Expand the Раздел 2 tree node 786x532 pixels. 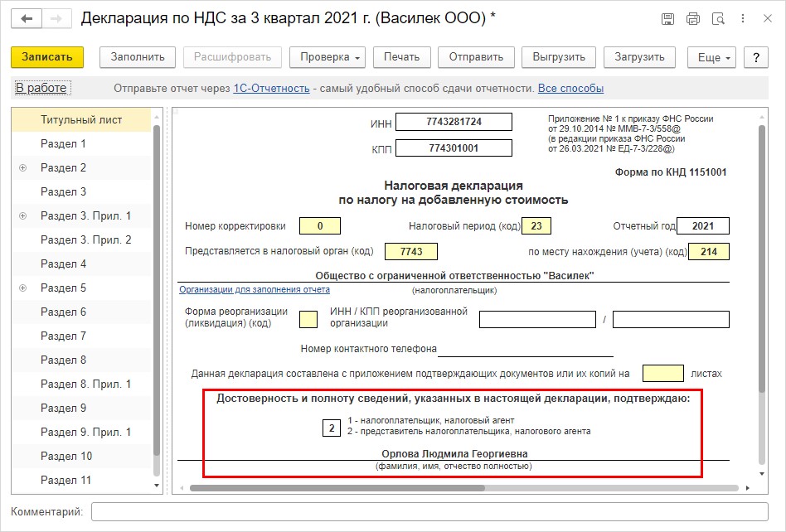22,168
